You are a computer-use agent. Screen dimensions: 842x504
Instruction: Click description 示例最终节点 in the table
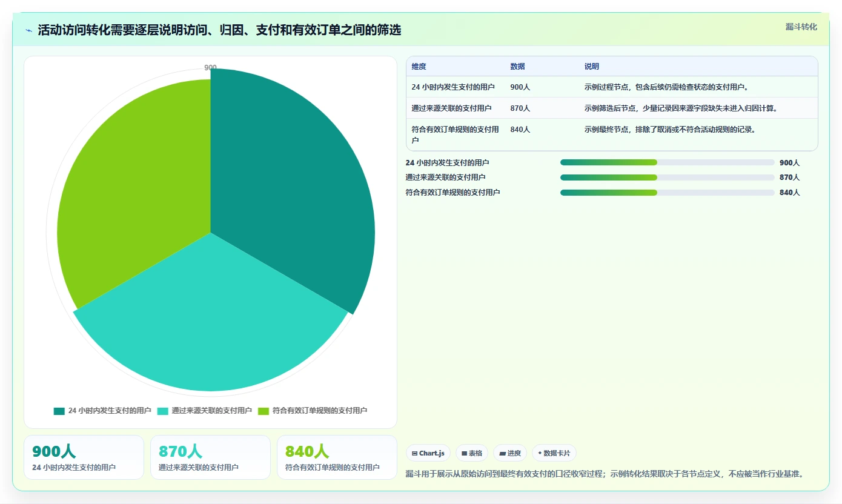(671, 130)
